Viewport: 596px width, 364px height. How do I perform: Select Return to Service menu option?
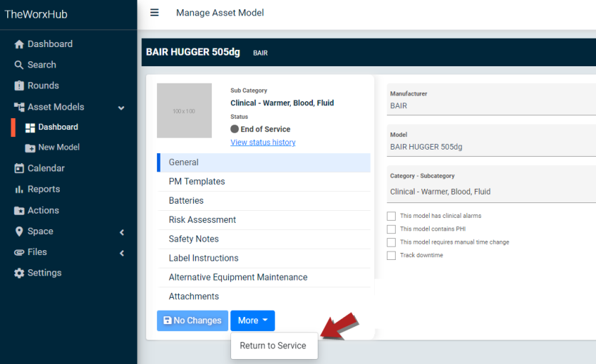pyautogui.click(x=274, y=345)
